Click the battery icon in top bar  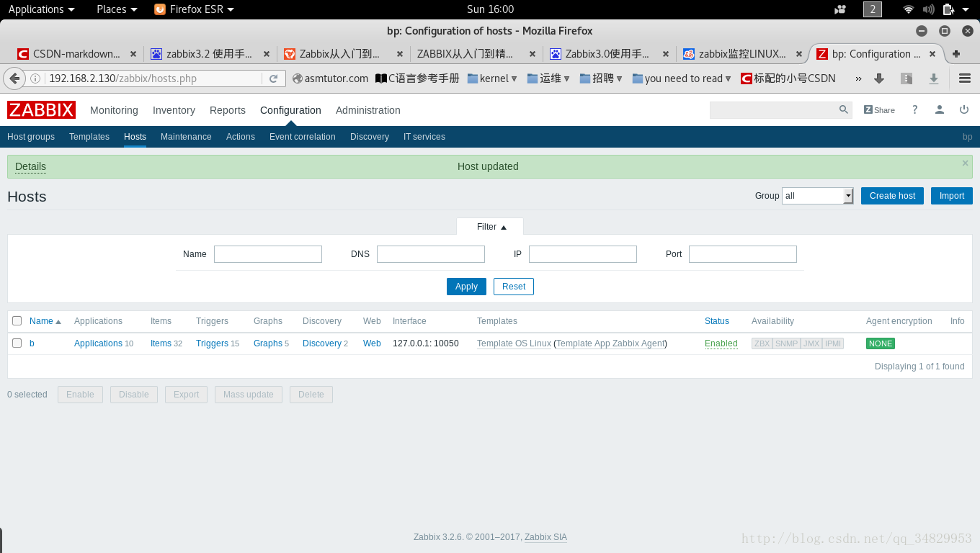(x=948, y=9)
